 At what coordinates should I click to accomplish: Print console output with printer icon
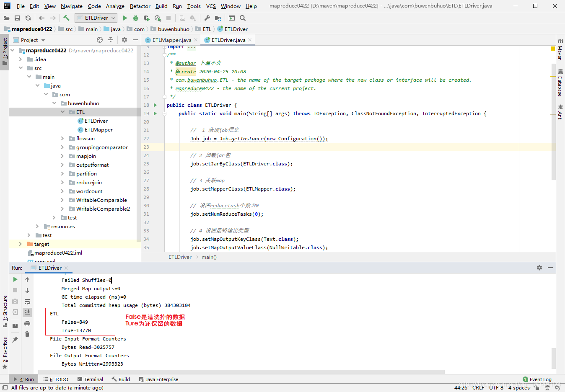[x=27, y=323]
